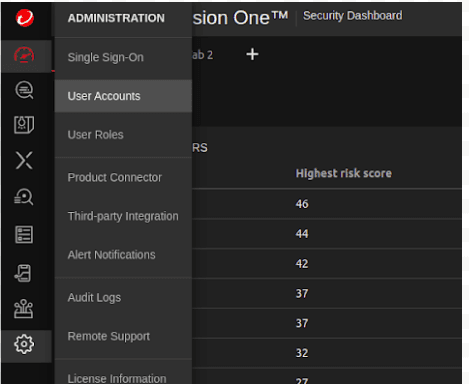This screenshot has height=384, width=469.
Task: Open the inventory network sidebar icon
Action: [23, 309]
